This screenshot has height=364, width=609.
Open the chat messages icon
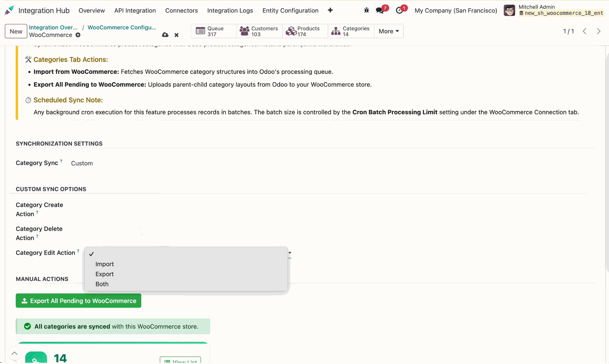pos(380,10)
